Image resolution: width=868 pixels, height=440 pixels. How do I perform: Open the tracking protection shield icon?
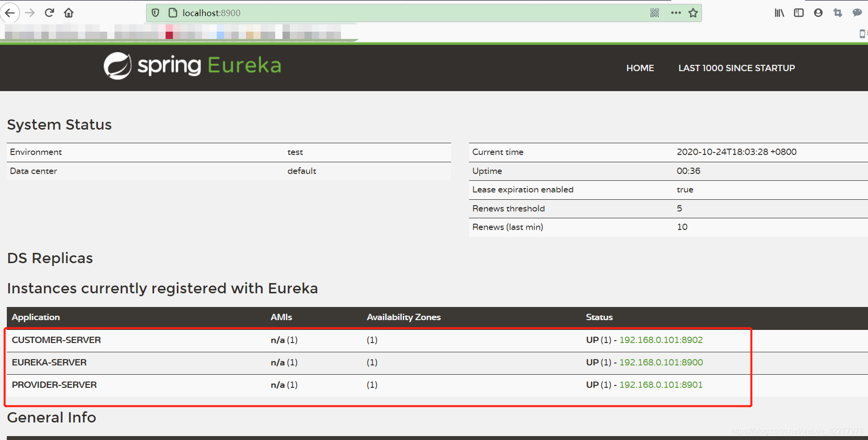point(155,13)
